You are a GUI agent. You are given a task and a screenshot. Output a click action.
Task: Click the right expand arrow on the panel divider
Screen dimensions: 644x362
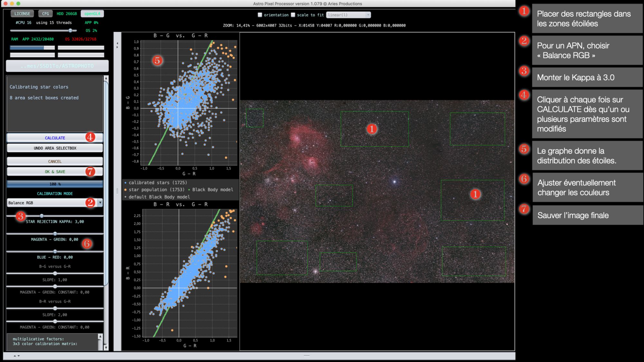pos(117,47)
